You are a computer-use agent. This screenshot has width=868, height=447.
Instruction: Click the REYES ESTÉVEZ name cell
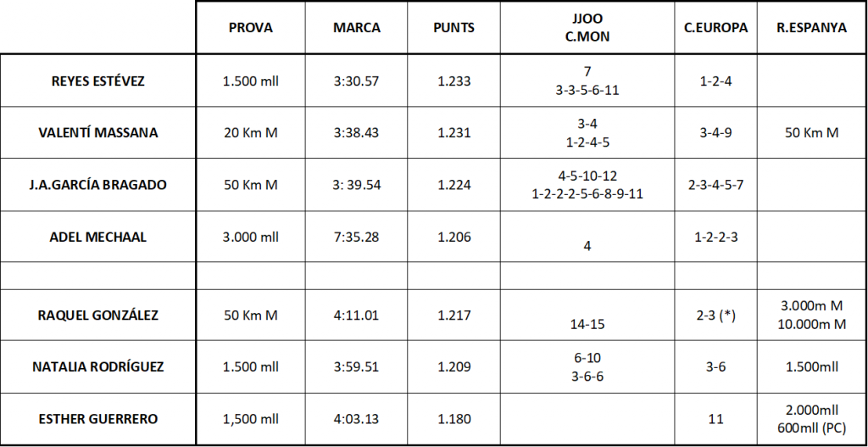click(98, 81)
